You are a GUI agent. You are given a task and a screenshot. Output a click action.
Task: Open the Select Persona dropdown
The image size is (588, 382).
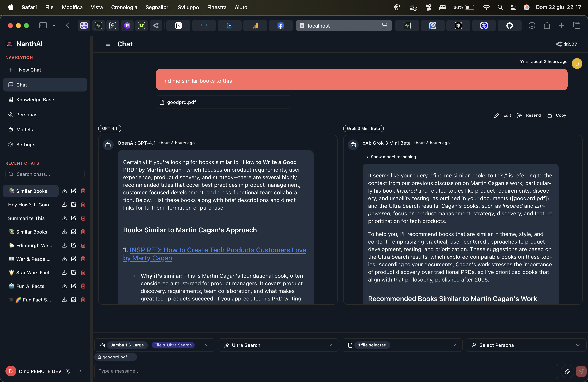click(x=526, y=345)
